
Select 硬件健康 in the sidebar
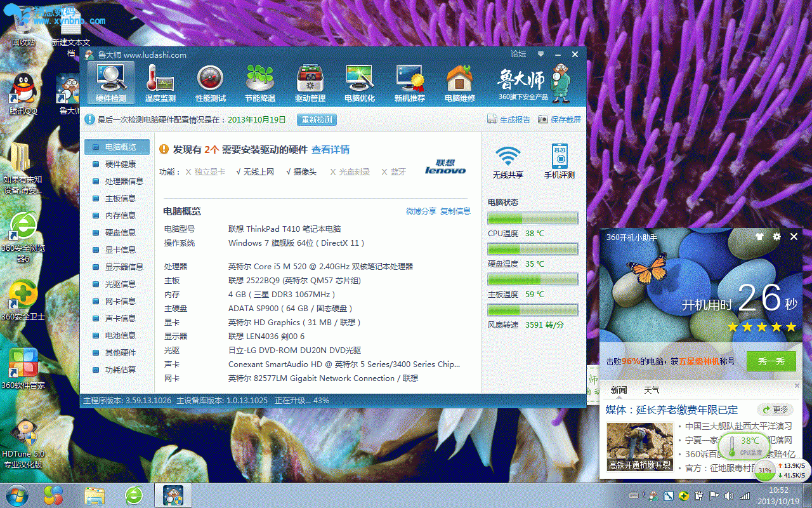tap(117, 164)
